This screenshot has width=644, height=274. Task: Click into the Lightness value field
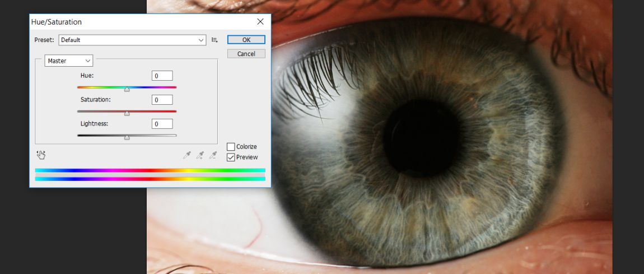(162, 124)
